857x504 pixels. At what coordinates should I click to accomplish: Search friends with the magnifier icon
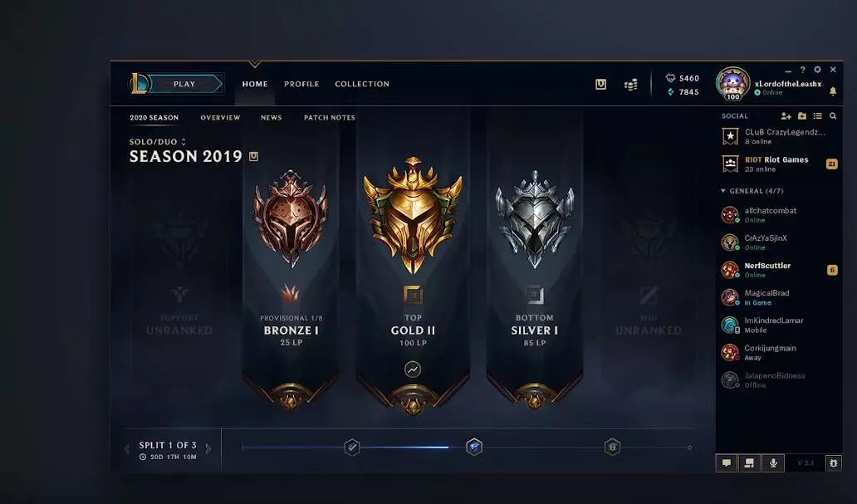pos(833,116)
